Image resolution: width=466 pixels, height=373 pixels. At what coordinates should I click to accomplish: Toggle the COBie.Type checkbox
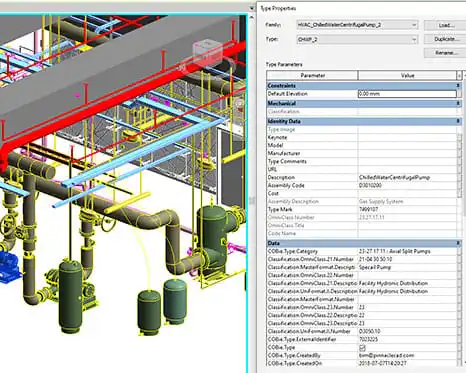click(x=362, y=348)
